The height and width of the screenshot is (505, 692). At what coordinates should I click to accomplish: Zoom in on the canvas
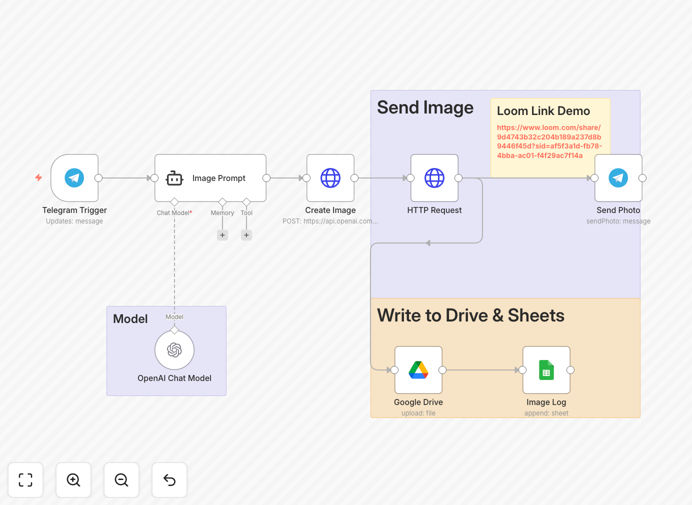[x=73, y=480]
